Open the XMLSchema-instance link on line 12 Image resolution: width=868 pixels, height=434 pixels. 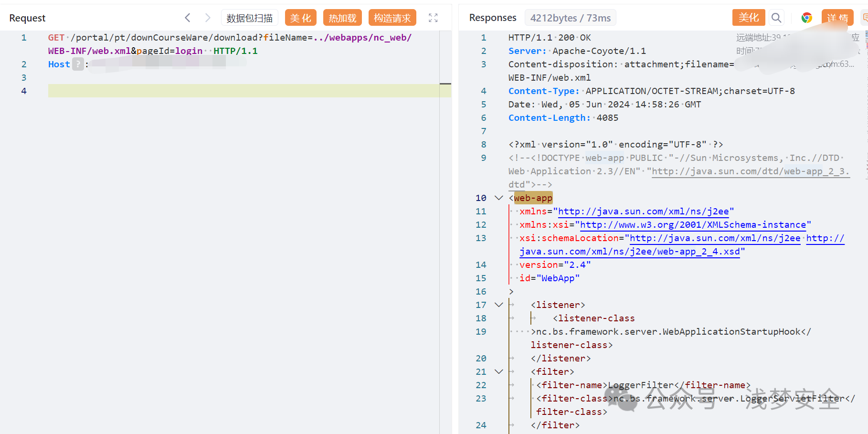[x=693, y=224]
